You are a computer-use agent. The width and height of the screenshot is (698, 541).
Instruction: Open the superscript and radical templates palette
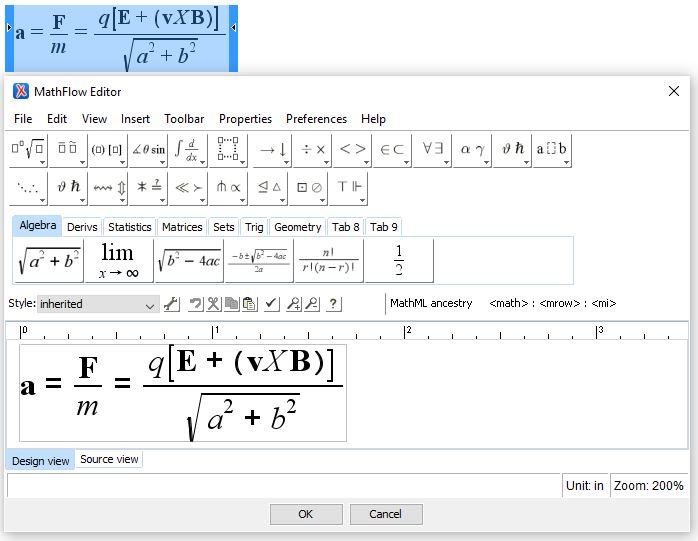pyautogui.click(x=28, y=151)
